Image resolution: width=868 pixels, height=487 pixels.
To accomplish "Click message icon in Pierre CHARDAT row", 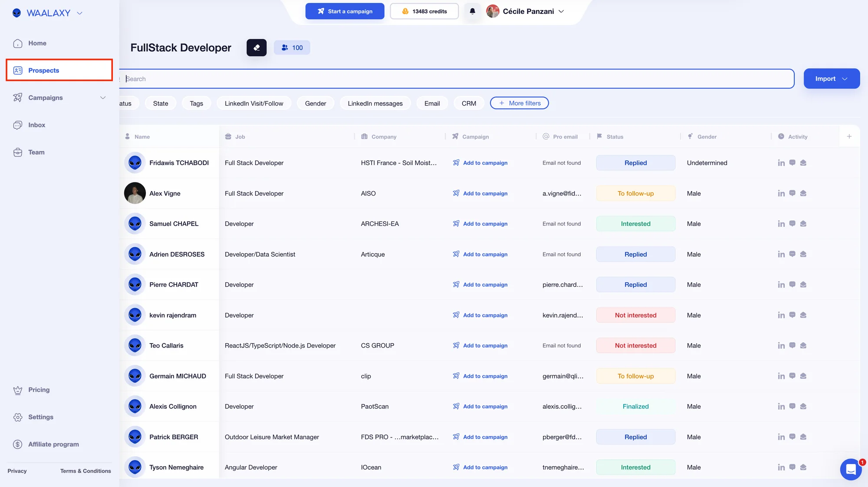I will click(x=792, y=285).
